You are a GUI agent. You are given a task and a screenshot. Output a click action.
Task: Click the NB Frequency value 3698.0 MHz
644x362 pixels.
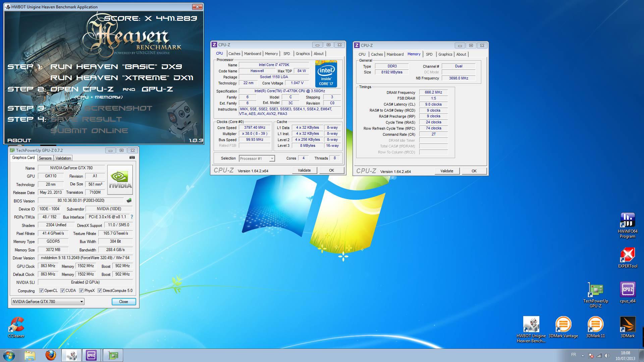458,78
